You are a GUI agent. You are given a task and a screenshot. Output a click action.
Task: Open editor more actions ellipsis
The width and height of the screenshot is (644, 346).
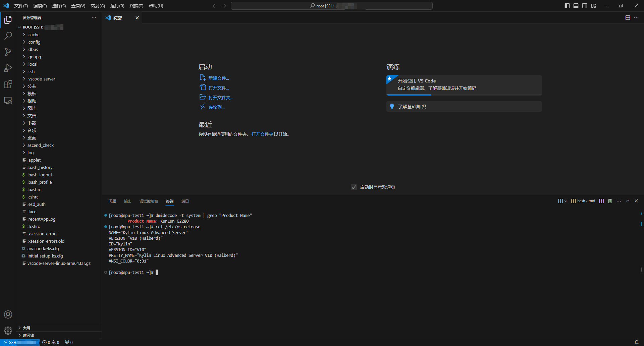(636, 18)
